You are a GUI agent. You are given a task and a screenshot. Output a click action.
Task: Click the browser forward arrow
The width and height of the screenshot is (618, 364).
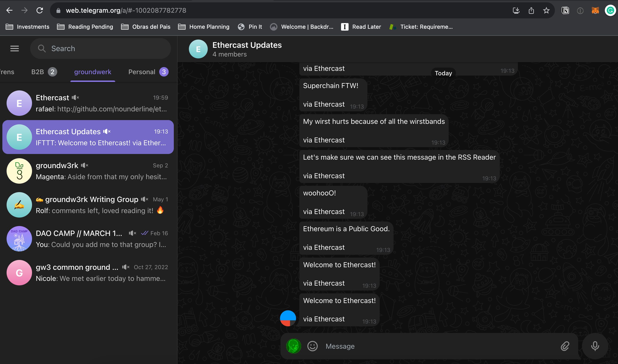click(24, 10)
